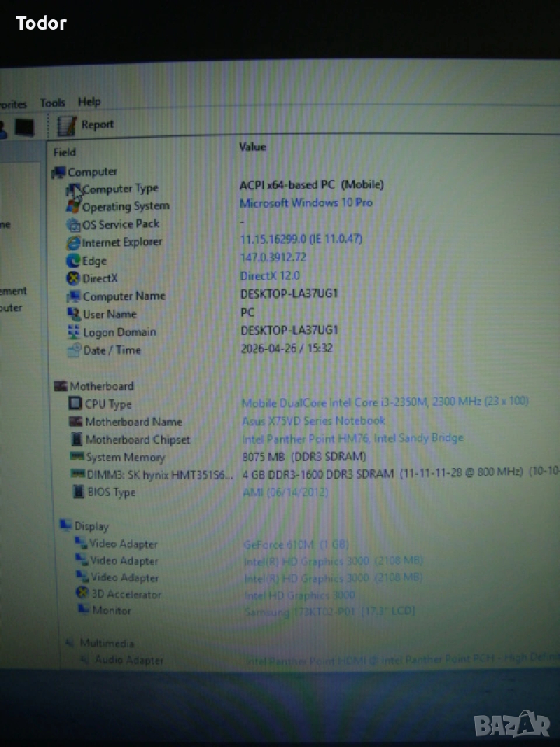Click the GeForce 610M video adapter link

pos(296,545)
